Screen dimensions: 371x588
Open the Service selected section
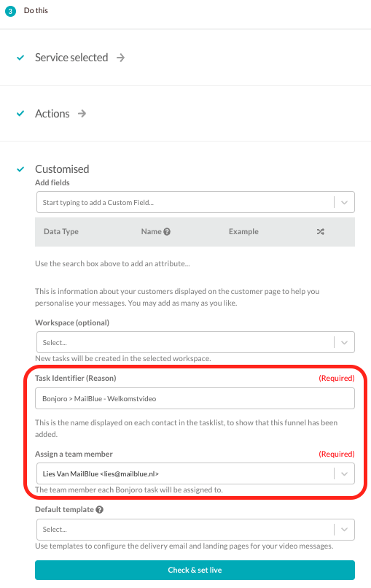[71, 58]
